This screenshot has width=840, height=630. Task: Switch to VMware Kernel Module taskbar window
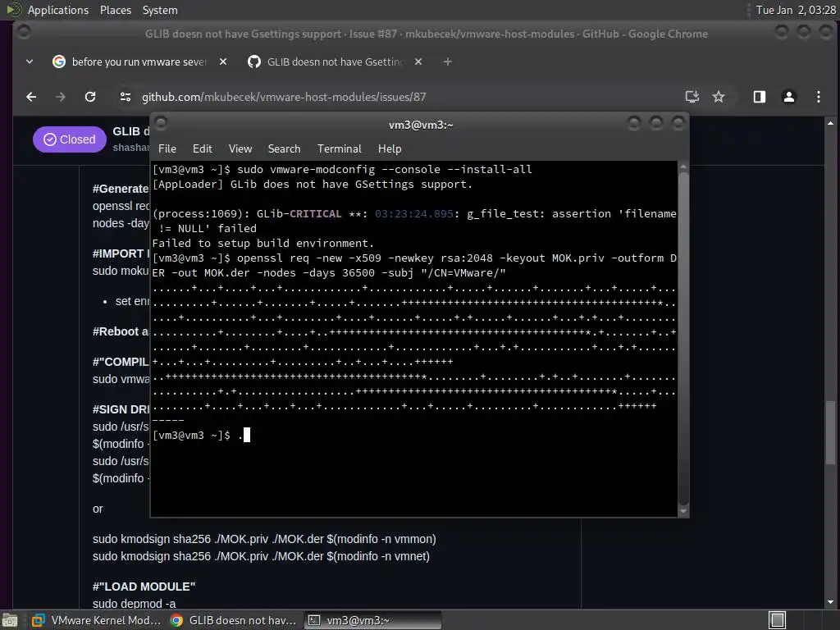pos(97,620)
